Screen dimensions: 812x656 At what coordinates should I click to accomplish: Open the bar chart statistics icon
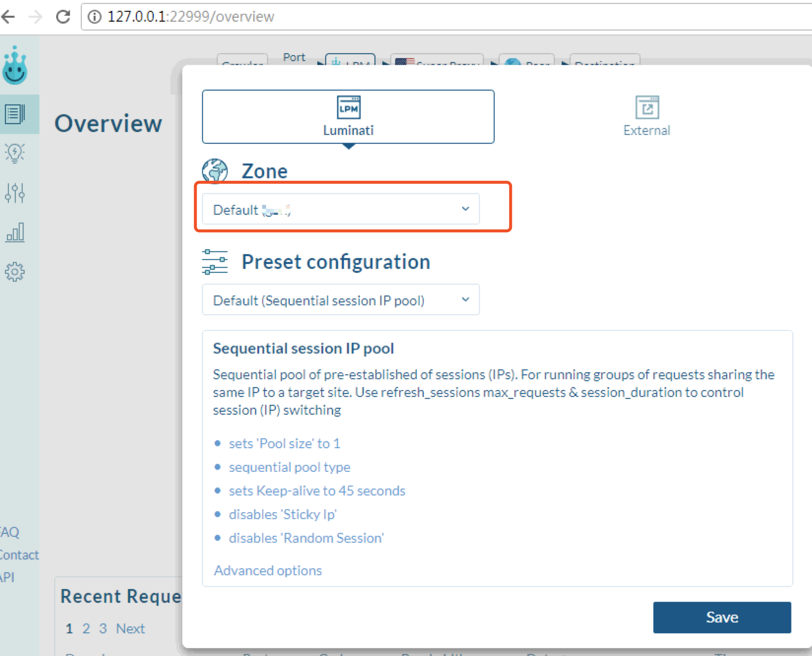coord(15,232)
